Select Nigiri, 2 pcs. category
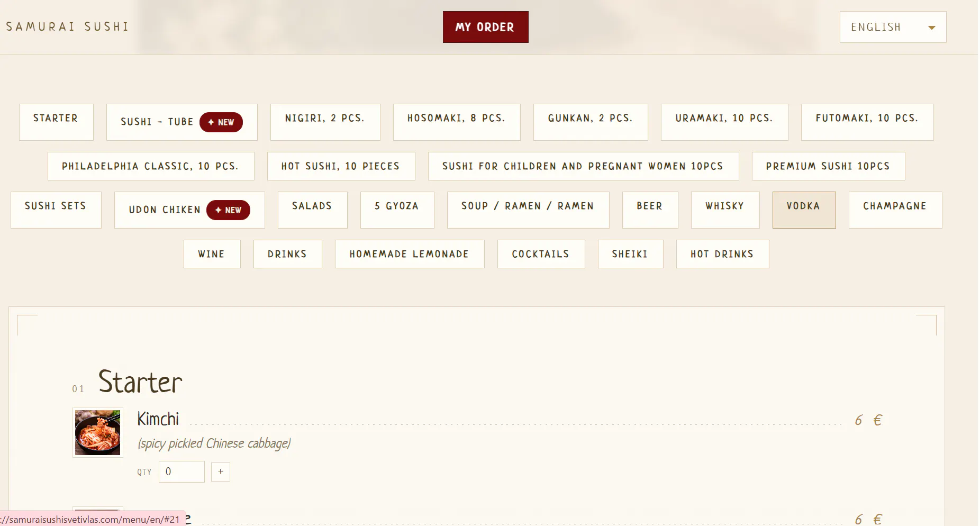Image resolution: width=980 pixels, height=526 pixels. click(325, 122)
